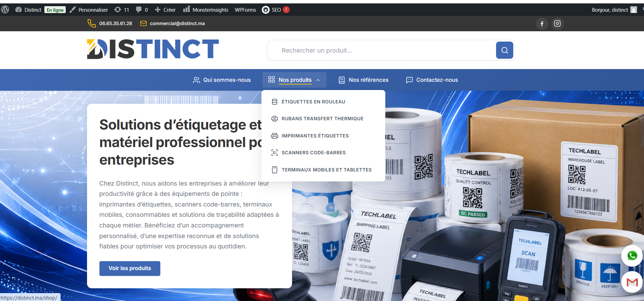Open the Facebook page icon
644x301 pixels.
[x=542, y=23]
